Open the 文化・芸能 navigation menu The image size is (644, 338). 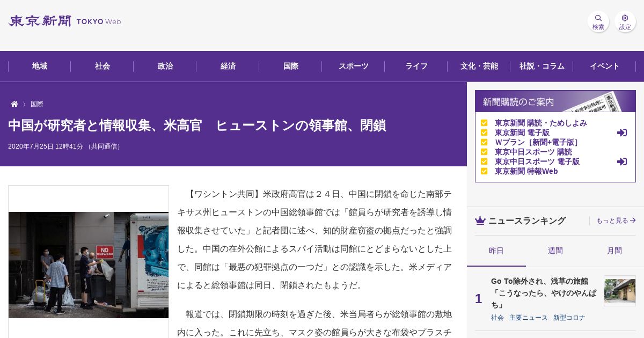[479, 66]
